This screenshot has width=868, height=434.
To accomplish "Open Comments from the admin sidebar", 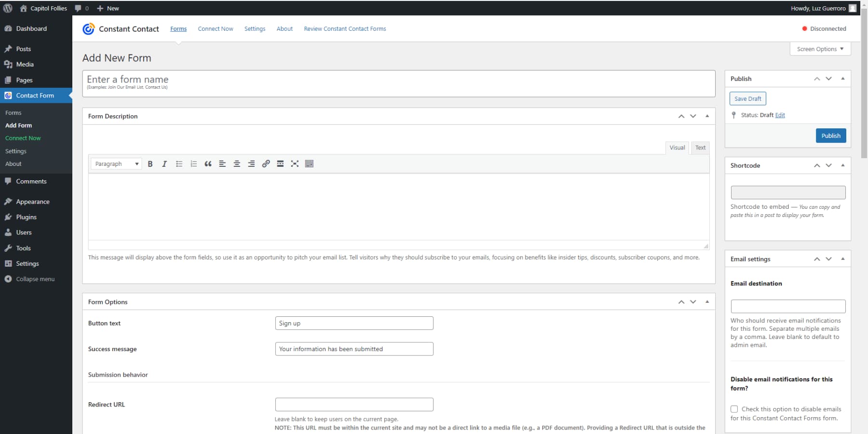I will (31, 181).
